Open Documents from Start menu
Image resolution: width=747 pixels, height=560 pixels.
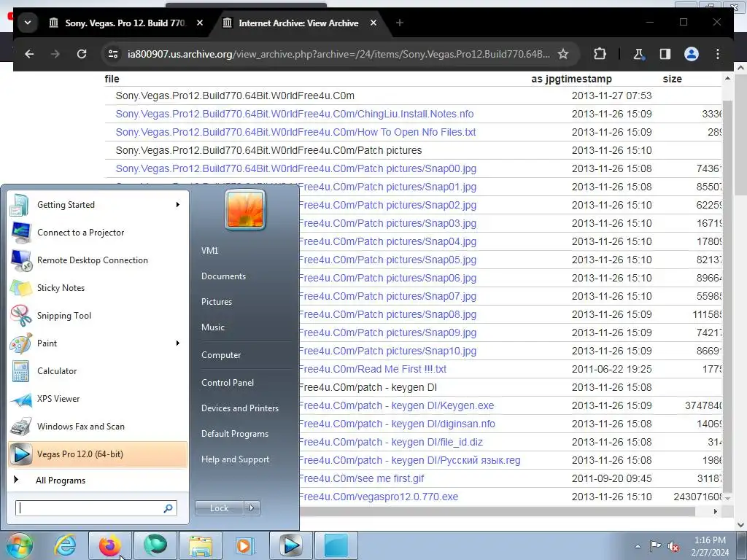[x=223, y=276]
